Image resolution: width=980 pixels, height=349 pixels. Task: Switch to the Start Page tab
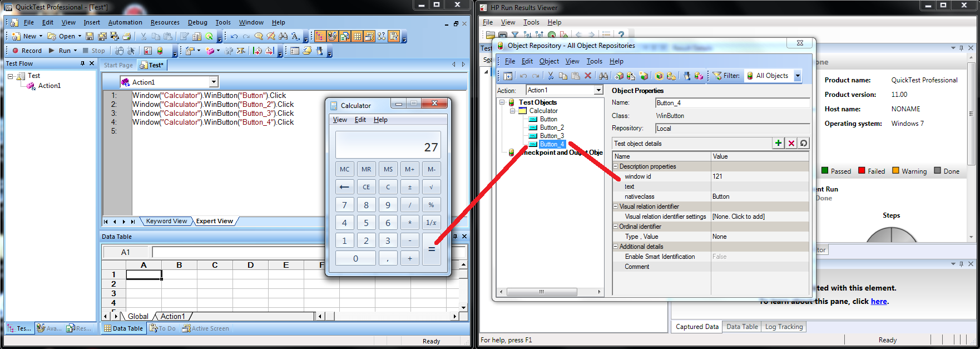118,65
